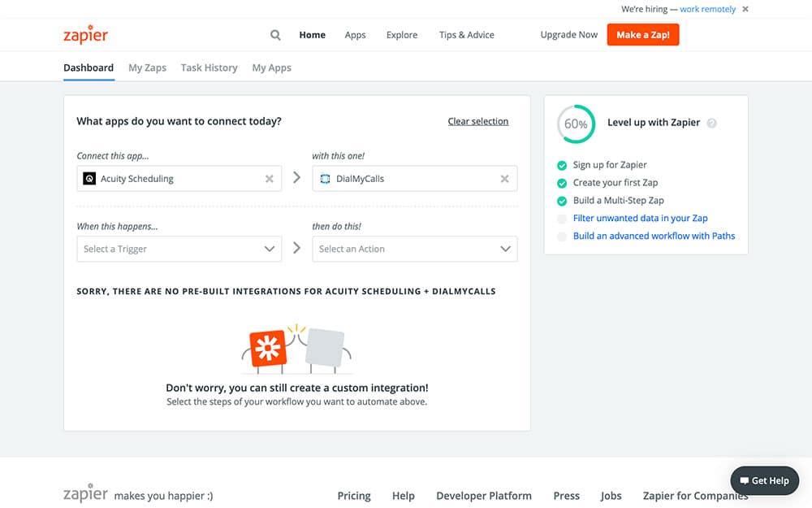Click the 60% progress circle
The image size is (812, 508).
point(576,124)
